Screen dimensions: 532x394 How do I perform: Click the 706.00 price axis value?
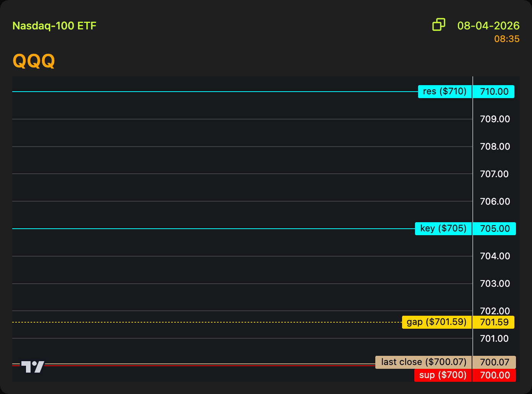pos(495,201)
